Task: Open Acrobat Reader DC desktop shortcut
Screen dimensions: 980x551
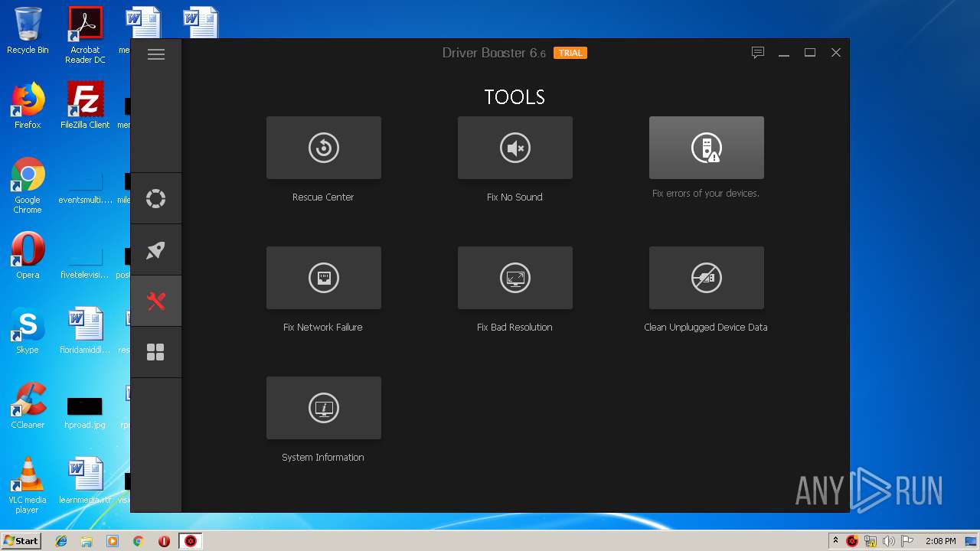Action: pyautogui.click(x=85, y=35)
